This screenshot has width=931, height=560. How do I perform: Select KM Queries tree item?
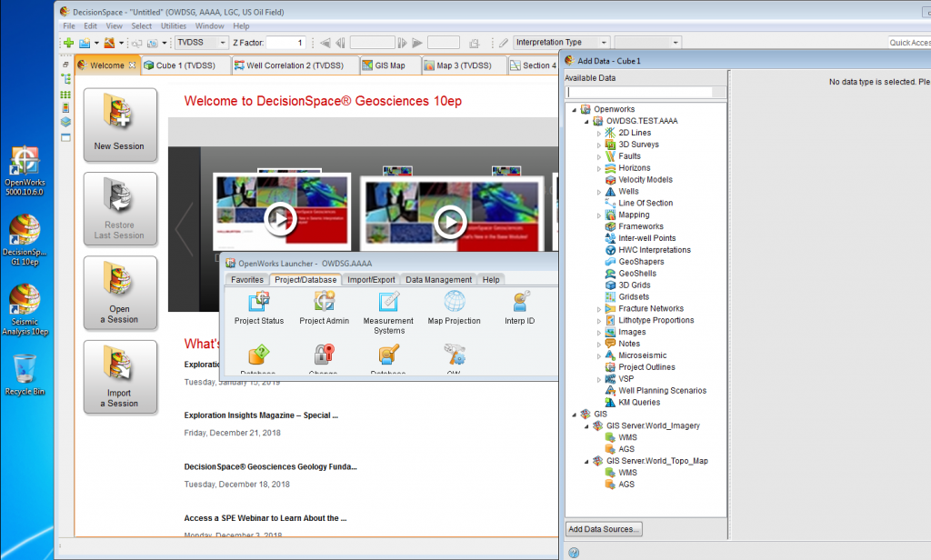point(639,402)
